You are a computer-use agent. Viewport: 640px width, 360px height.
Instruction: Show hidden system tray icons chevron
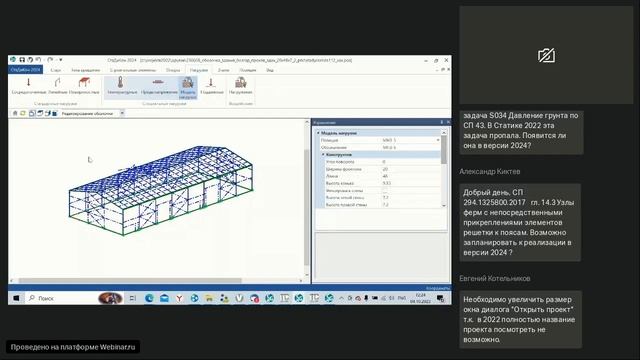click(x=341, y=298)
